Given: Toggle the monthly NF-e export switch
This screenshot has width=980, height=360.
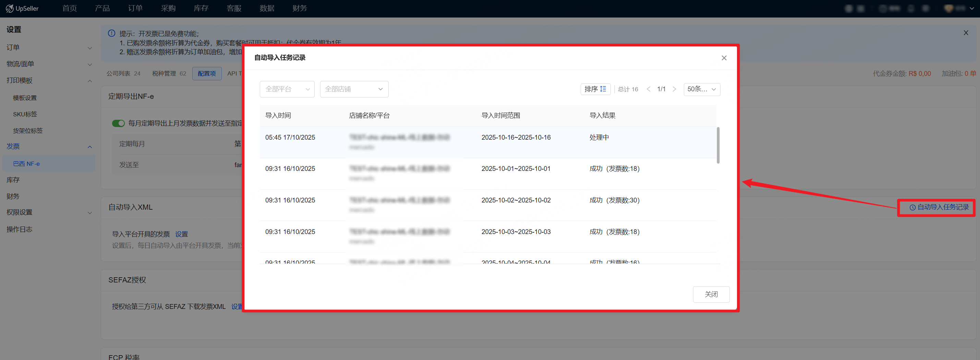Looking at the screenshot, I should point(118,123).
